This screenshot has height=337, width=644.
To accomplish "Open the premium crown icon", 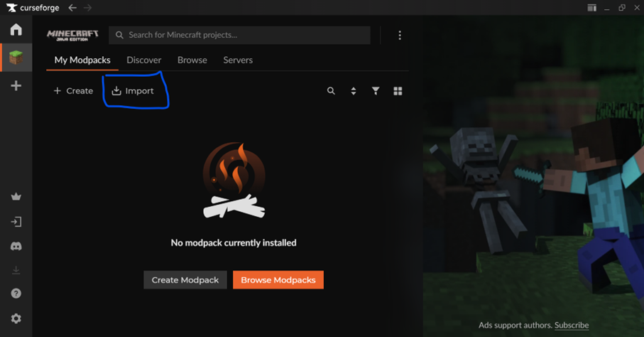I will (16, 197).
